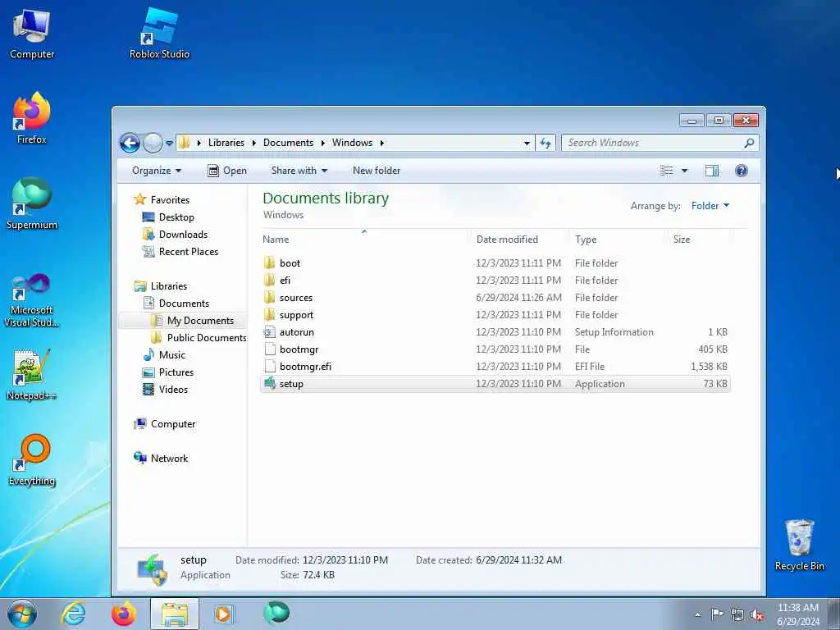Open Windows Media Player taskbar icon
Image resolution: width=840 pixels, height=630 pixels.
[x=223, y=614]
